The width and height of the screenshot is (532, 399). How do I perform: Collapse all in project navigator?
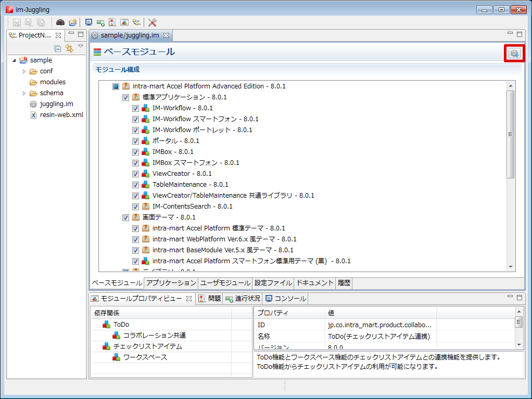coord(58,48)
